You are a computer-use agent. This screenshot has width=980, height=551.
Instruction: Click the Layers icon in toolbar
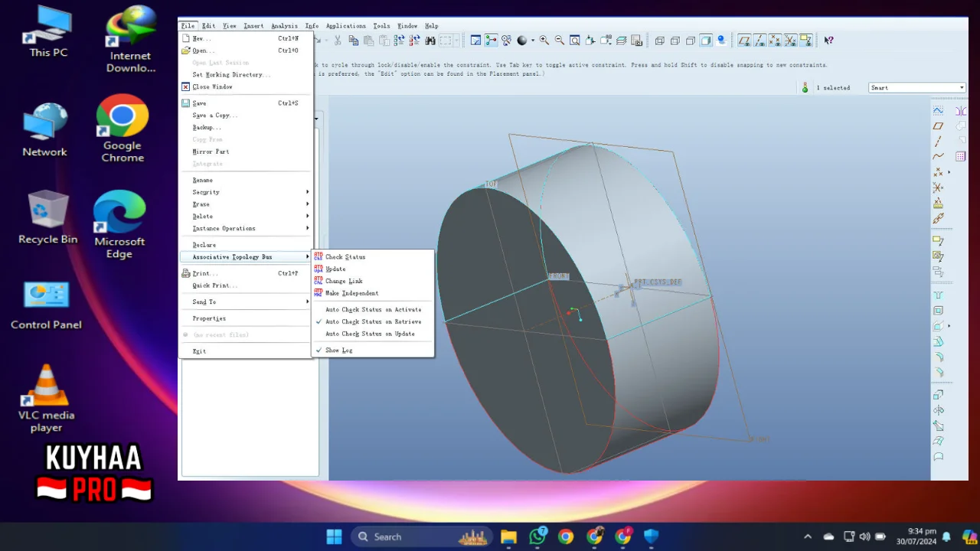[621, 40]
